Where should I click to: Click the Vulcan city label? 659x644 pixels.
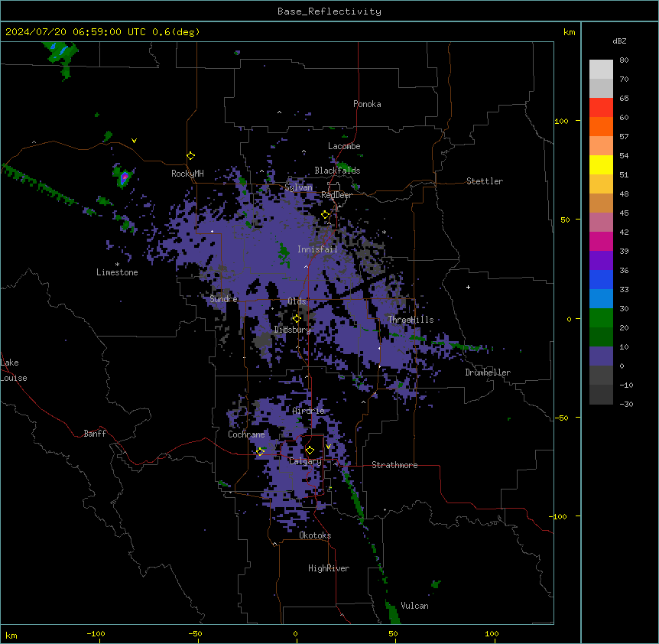pyautogui.click(x=414, y=606)
